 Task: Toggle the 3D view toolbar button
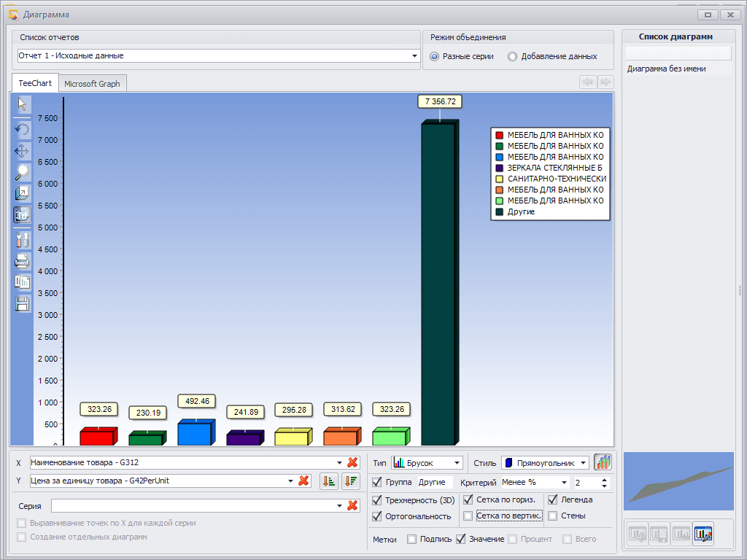coord(22,215)
